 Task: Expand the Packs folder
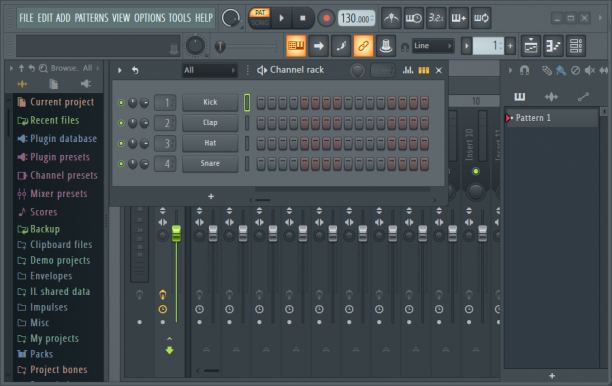click(x=35, y=354)
